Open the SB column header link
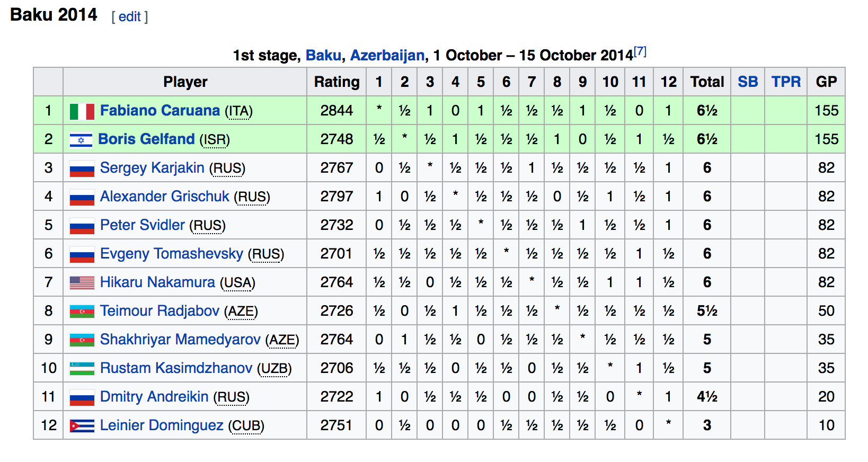Viewport: 868px width, 462px height. tap(748, 82)
